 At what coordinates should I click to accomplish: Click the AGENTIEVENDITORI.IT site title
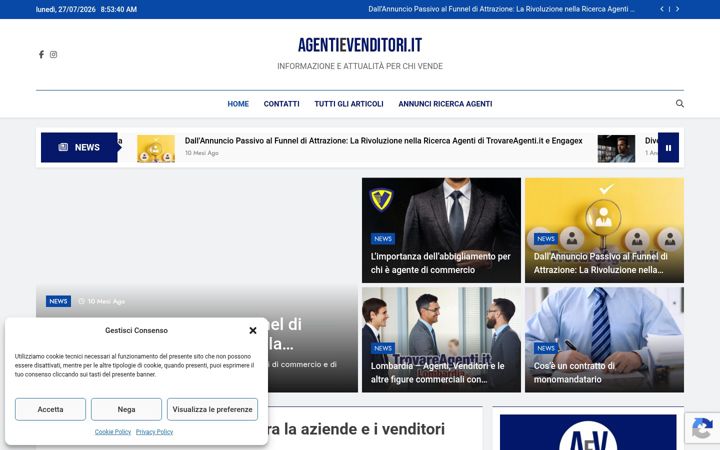360,45
